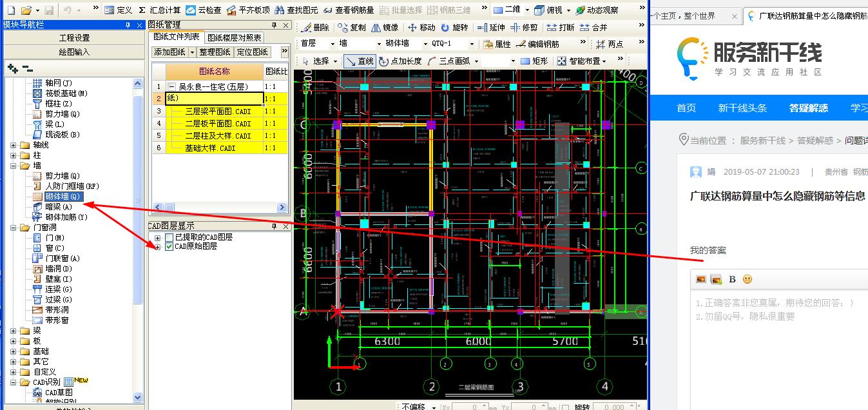Select 砌体墙(Q) in the navigation tree
Viewport: 868px width, 410px height.
[63, 197]
